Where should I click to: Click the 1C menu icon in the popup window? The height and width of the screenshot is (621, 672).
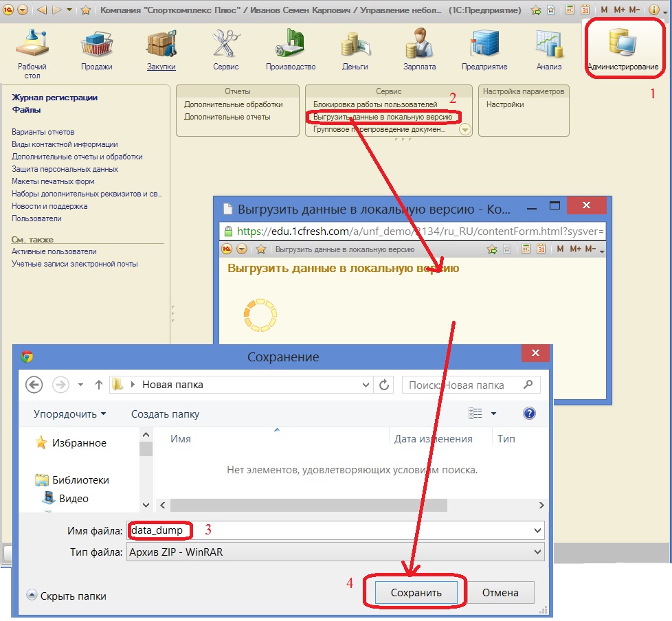point(227,249)
